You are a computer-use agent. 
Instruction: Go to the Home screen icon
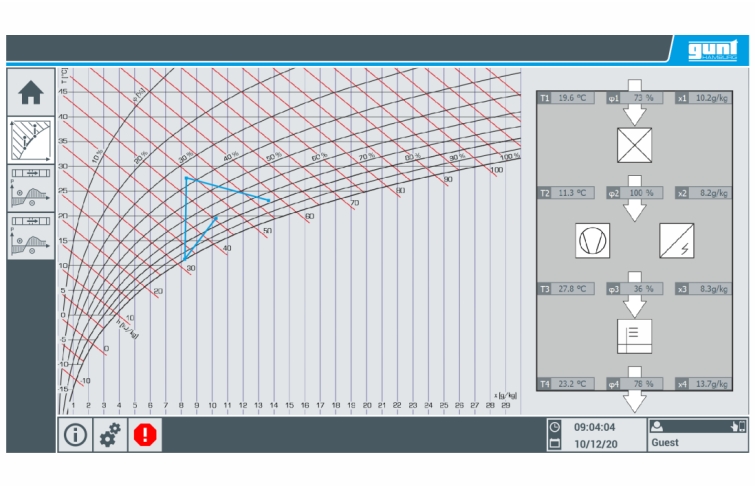click(31, 92)
